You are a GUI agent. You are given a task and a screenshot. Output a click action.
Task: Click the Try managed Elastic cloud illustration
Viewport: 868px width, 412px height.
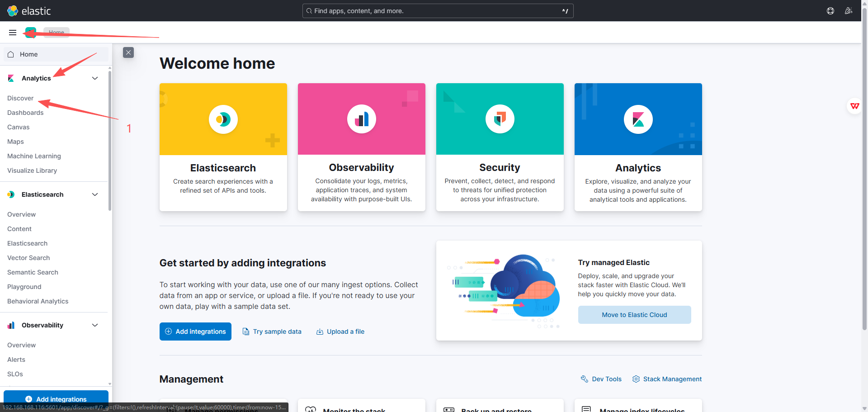pos(503,291)
